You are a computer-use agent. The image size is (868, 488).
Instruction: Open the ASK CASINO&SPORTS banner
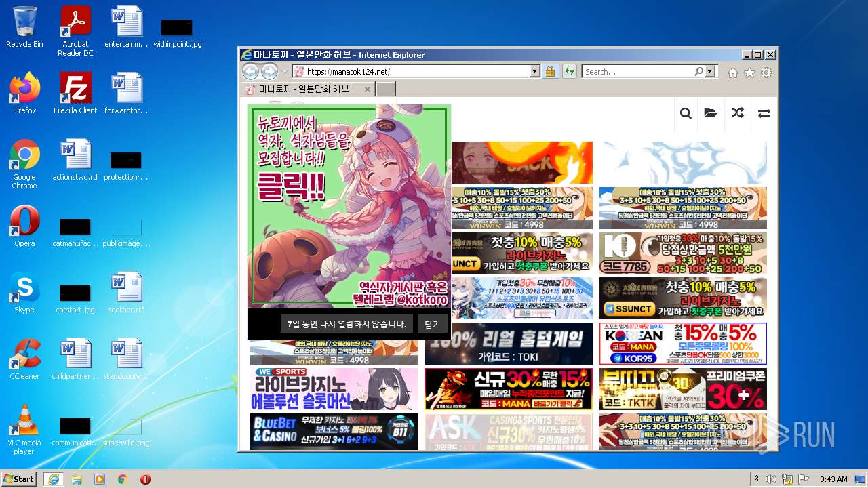pyautogui.click(x=509, y=432)
